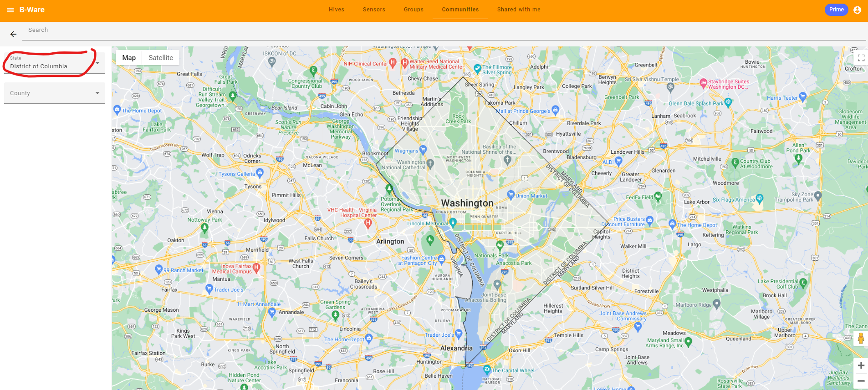Select the Communities tab
Viewport: 868px width, 390px height.
[460, 10]
